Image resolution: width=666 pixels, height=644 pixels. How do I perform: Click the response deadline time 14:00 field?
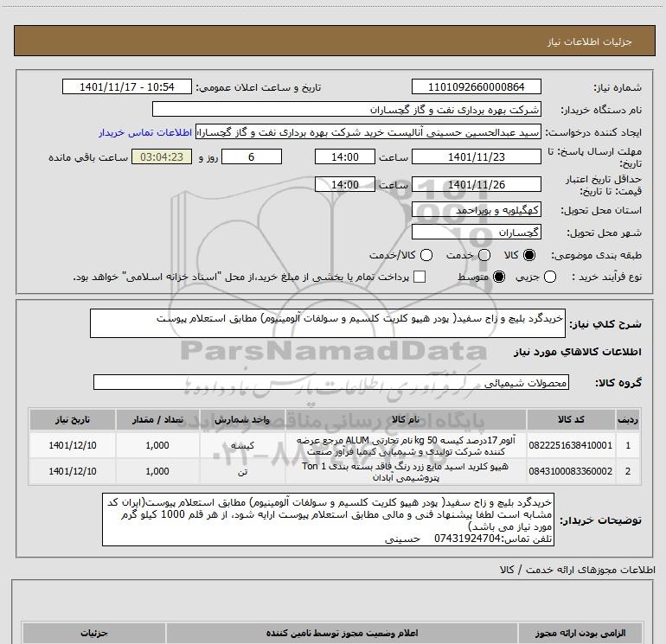pyautogui.click(x=345, y=156)
